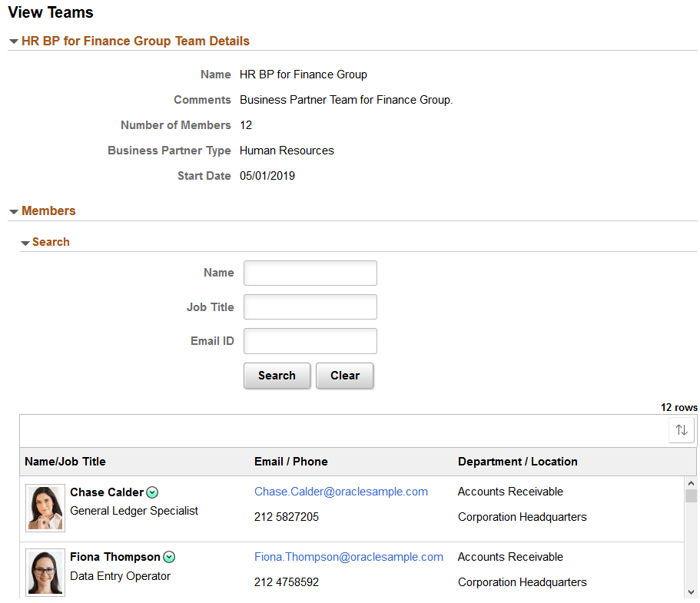The image size is (700, 603).
Task: Open Fiona Thompson's email link
Action: click(349, 556)
